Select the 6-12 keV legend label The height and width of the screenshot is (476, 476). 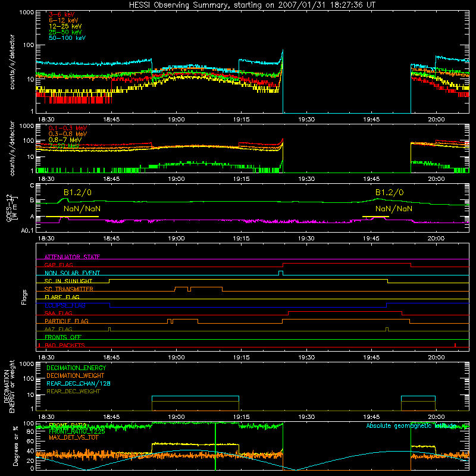(x=63, y=20)
